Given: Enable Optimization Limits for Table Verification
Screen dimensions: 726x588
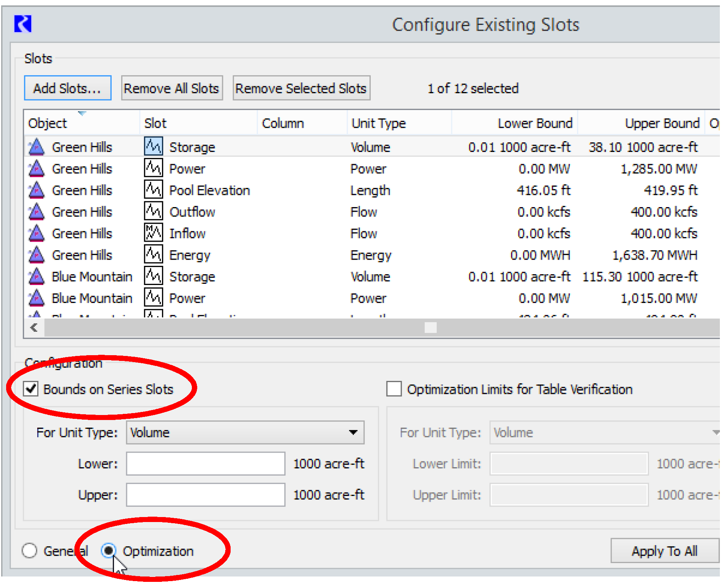Looking at the screenshot, I should click(394, 389).
